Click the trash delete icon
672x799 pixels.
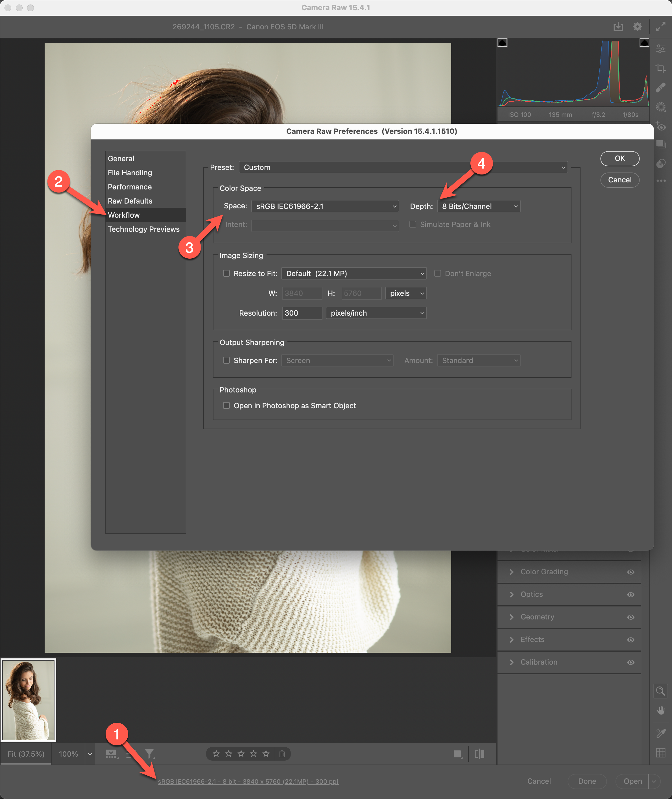pyautogui.click(x=282, y=754)
